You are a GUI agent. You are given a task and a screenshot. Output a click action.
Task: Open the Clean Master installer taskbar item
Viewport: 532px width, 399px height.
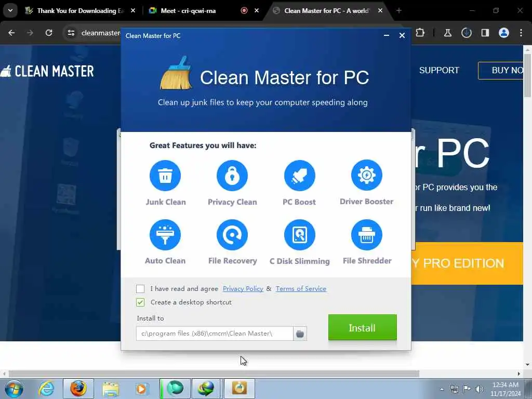tap(239, 389)
